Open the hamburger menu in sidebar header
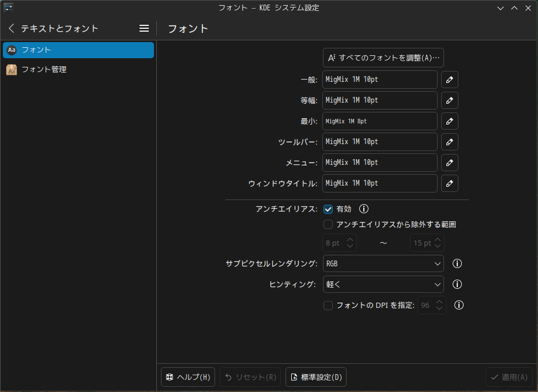 (144, 28)
